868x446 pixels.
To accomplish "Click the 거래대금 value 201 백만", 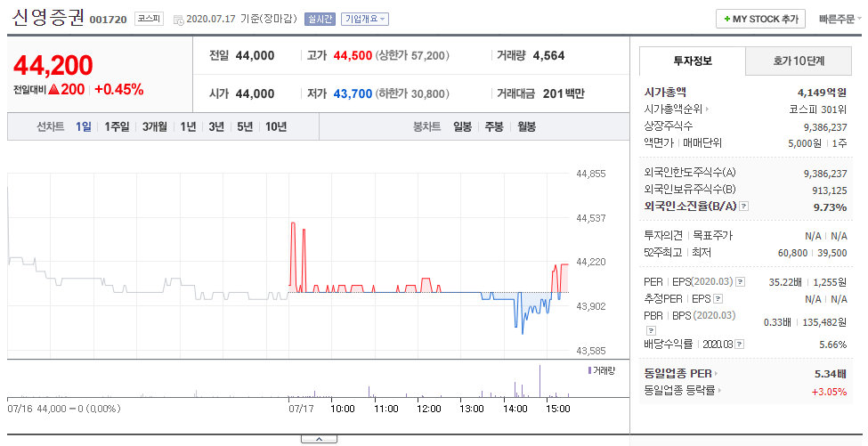I will tap(564, 93).
